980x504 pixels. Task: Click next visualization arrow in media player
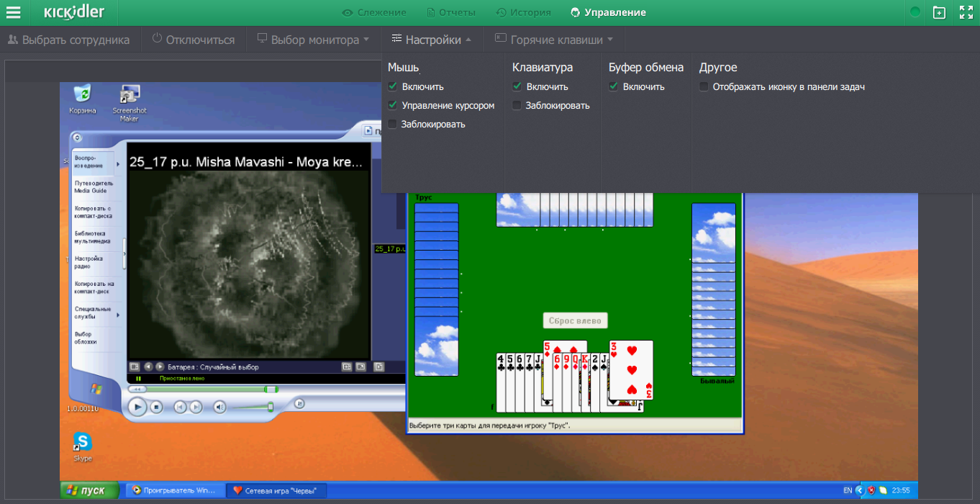click(x=160, y=366)
